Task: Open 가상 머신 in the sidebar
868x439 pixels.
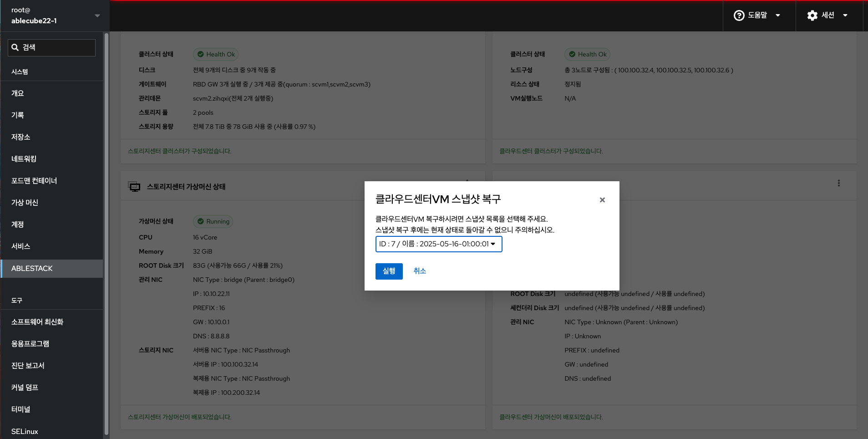Action: click(25, 203)
